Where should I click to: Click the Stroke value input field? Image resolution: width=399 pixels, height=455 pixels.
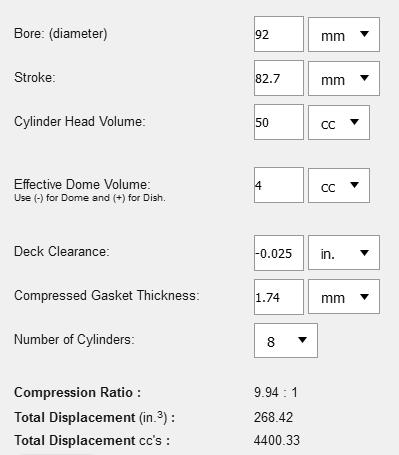tap(279, 78)
